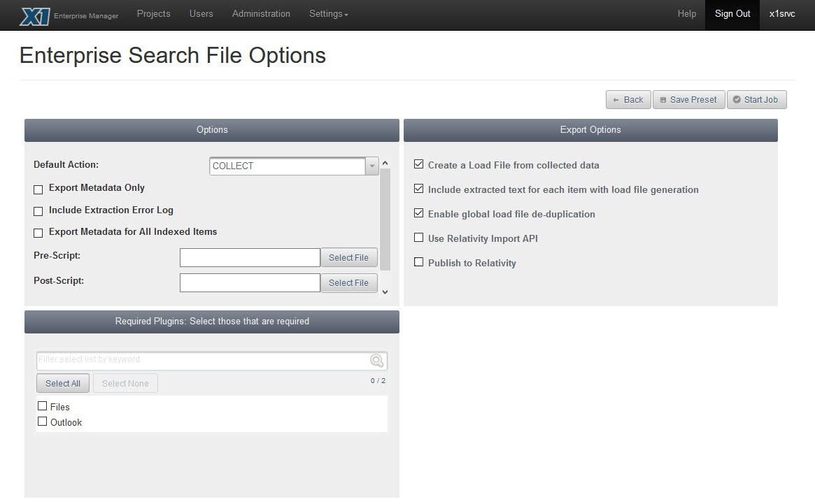Click the Back arrow button
Viewport: 815px width, 504px height.
[x=628, y=100]
